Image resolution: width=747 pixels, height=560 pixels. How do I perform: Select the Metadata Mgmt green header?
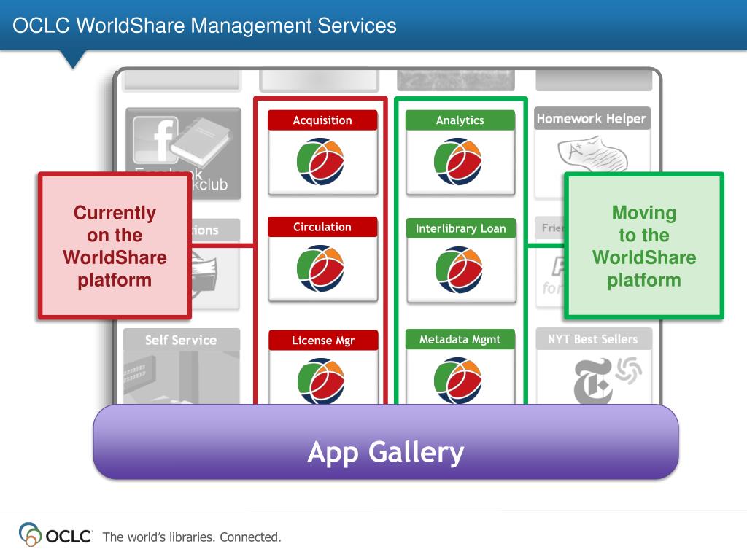point(460,339)
